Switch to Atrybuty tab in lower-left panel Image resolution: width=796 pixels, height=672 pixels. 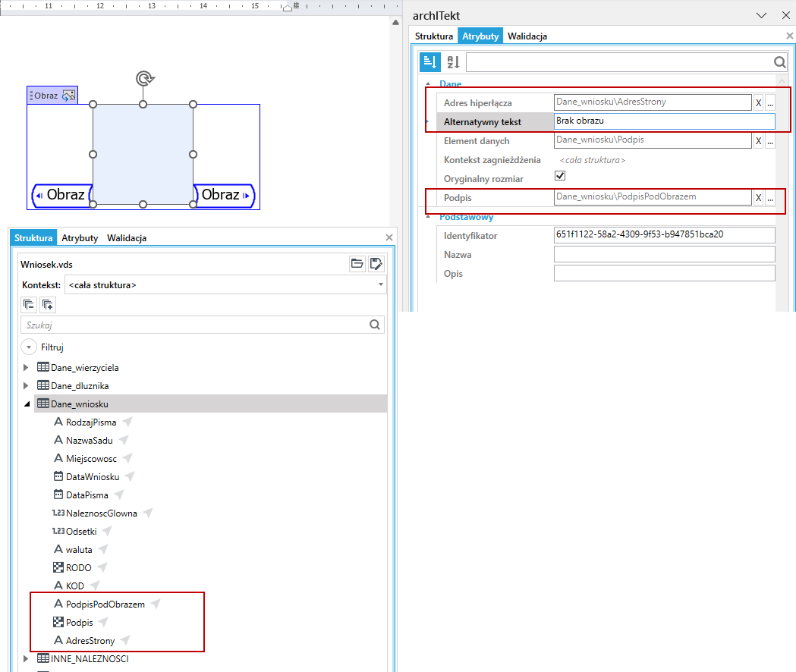(80, 238)
